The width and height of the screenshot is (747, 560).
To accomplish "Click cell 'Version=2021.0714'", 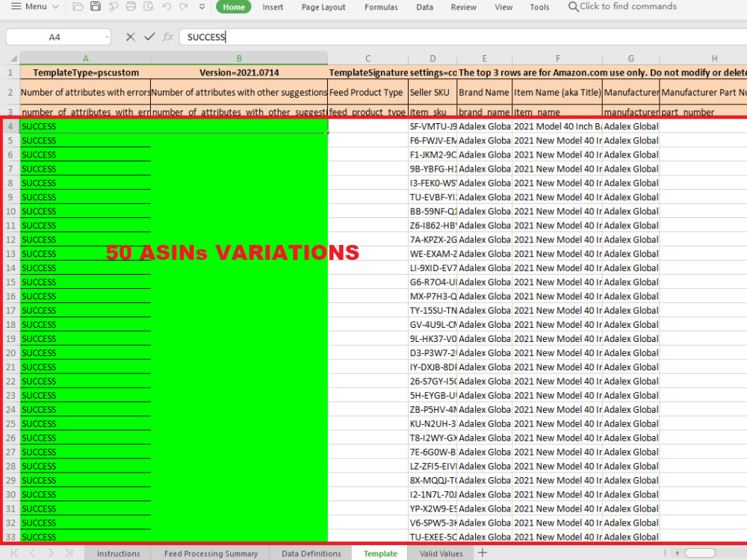I will (x=239, y=72).
